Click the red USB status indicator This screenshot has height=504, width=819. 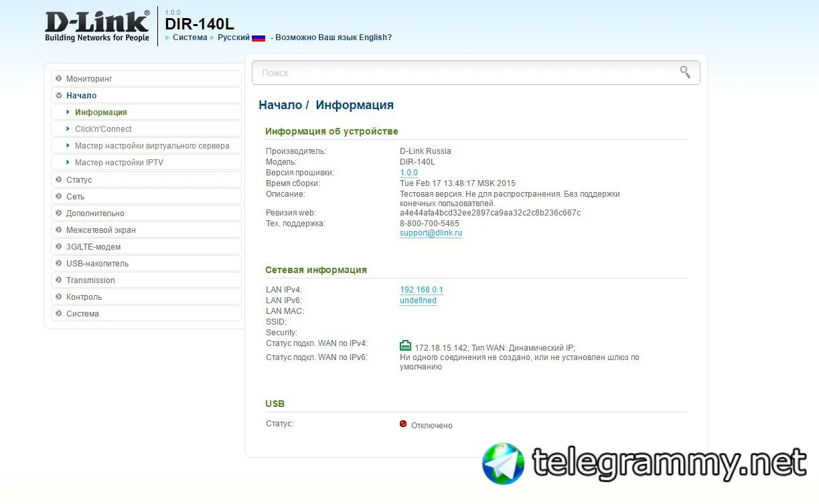coord(403,424)
